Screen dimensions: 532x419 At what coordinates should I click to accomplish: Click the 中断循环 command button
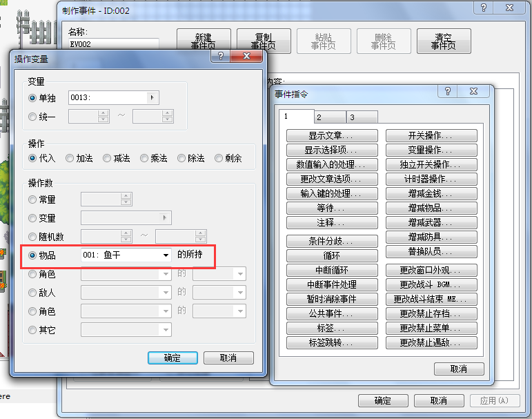point(332,270)
